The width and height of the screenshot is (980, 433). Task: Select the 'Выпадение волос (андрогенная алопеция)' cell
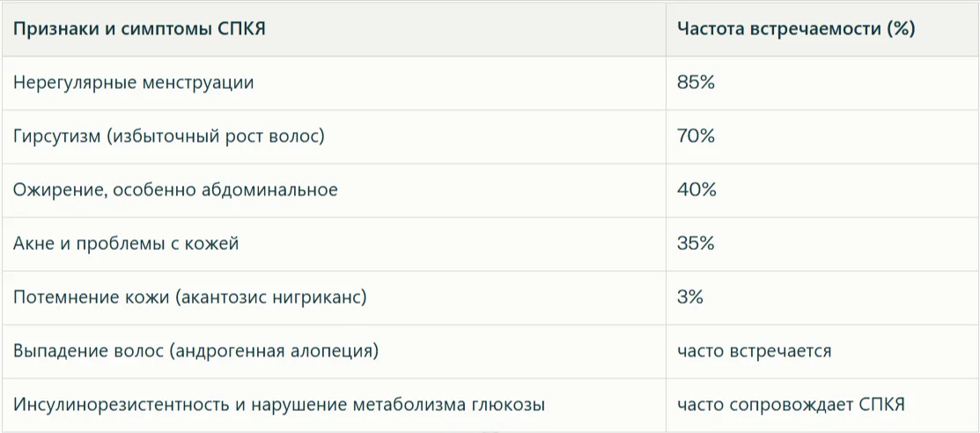point(195,351)
